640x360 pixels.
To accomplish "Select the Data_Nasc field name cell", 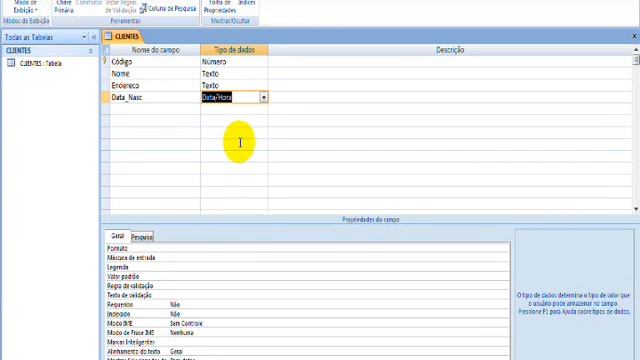I will click(155, 97).
